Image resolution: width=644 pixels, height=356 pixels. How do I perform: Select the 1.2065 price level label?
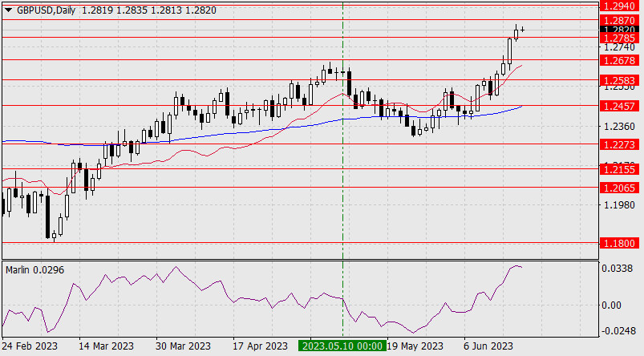tap(619, 188)
